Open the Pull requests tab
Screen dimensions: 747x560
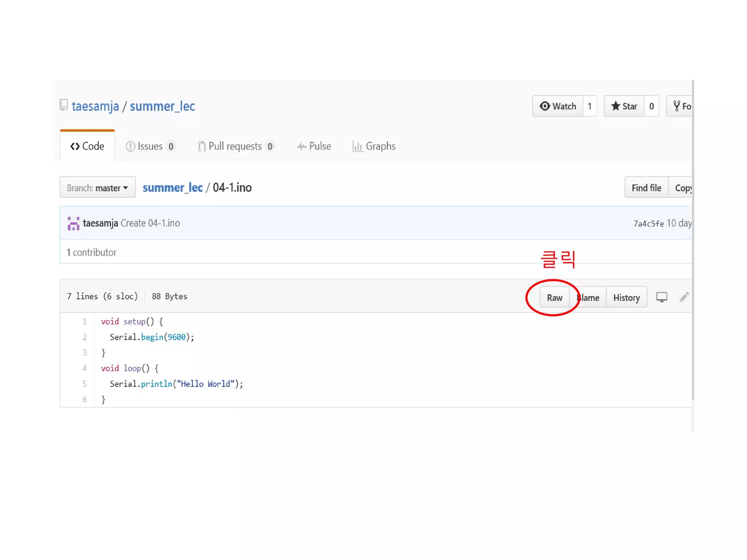(235, 146)
